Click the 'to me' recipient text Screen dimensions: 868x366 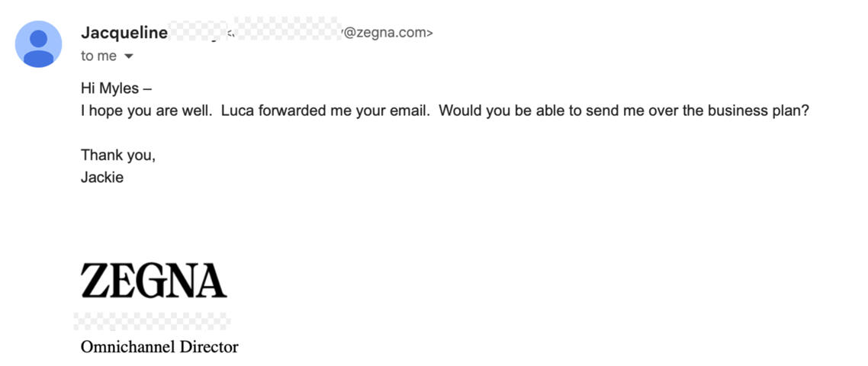click(98, 56)
